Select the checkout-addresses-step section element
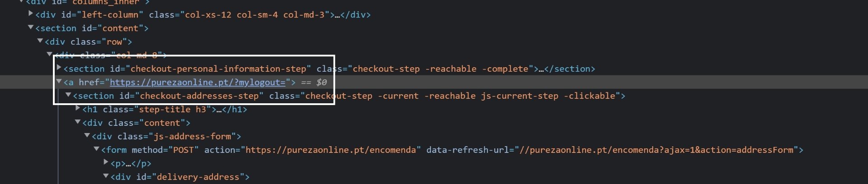 coord(349,96)
